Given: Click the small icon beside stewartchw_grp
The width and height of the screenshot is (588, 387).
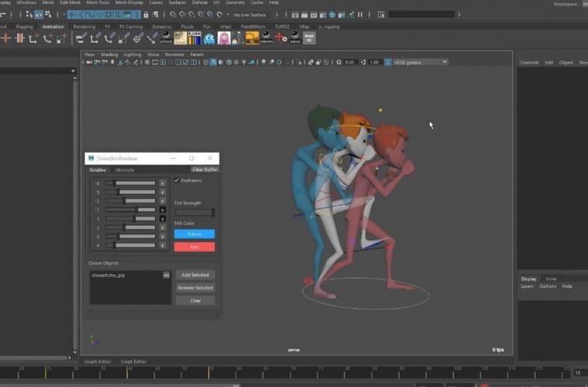Looking at the screenshot, I should [x=166, y=275].
